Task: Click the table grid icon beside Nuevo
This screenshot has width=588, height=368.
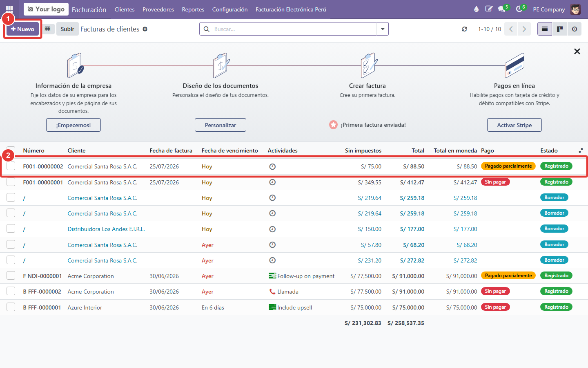Action: coord(48,29)
